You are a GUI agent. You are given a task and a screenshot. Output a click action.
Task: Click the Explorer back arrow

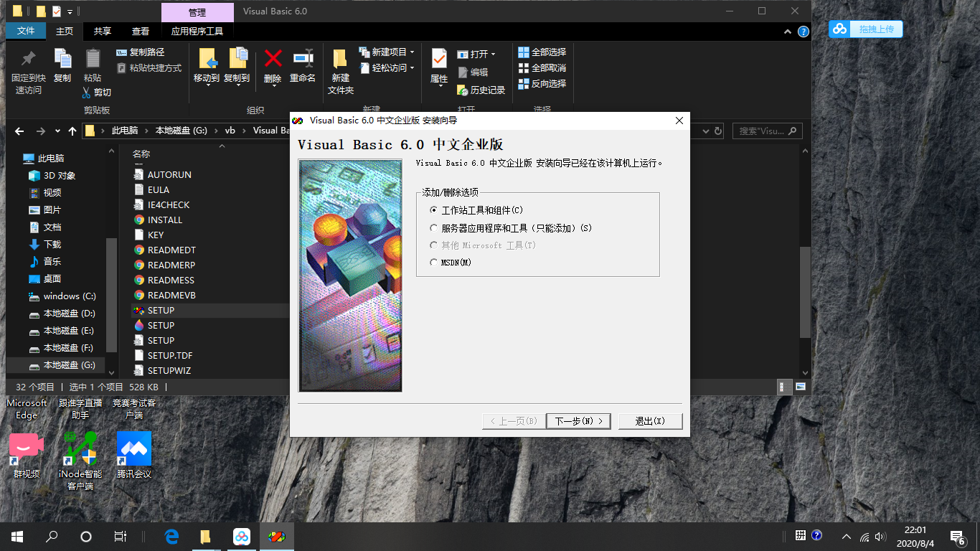tap(19, 131)
